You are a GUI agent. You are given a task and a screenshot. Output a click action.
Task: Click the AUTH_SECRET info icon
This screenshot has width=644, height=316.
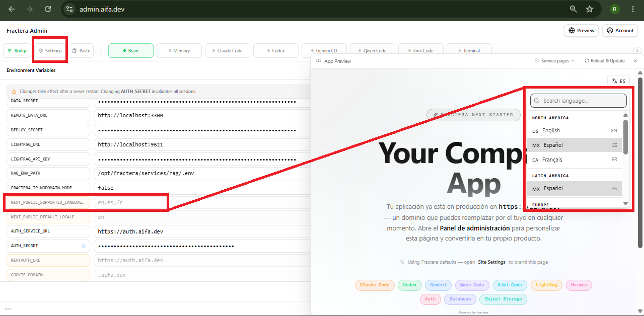[x=84, y=246]
